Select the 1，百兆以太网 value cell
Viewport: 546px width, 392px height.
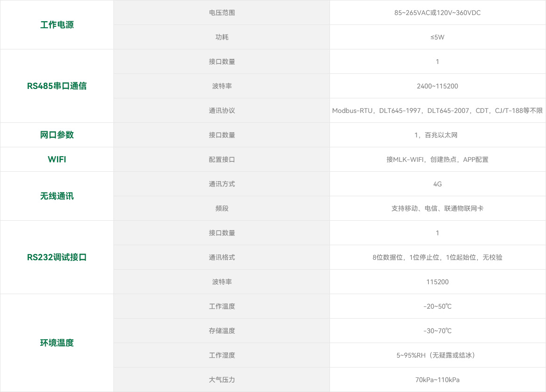tap(437, 135)
